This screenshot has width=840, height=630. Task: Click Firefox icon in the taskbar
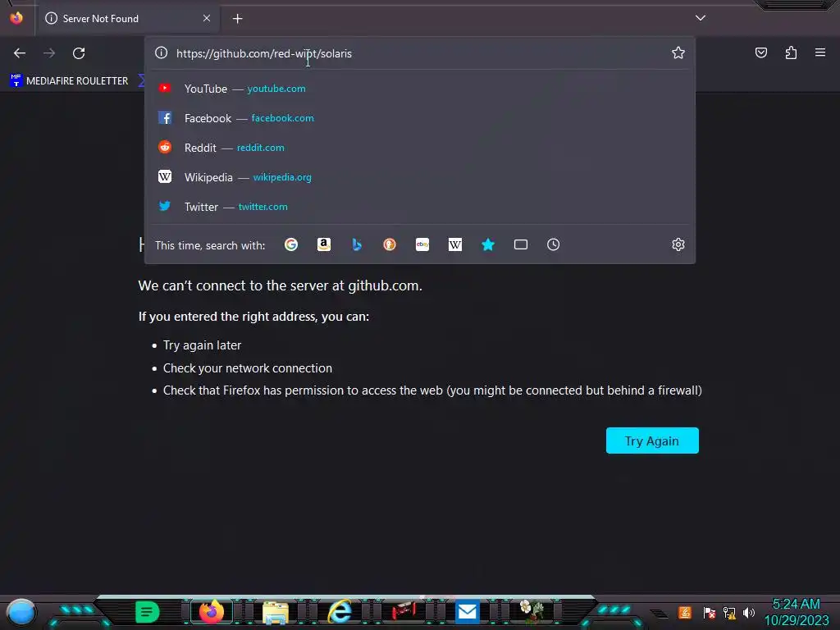[211, 611]
